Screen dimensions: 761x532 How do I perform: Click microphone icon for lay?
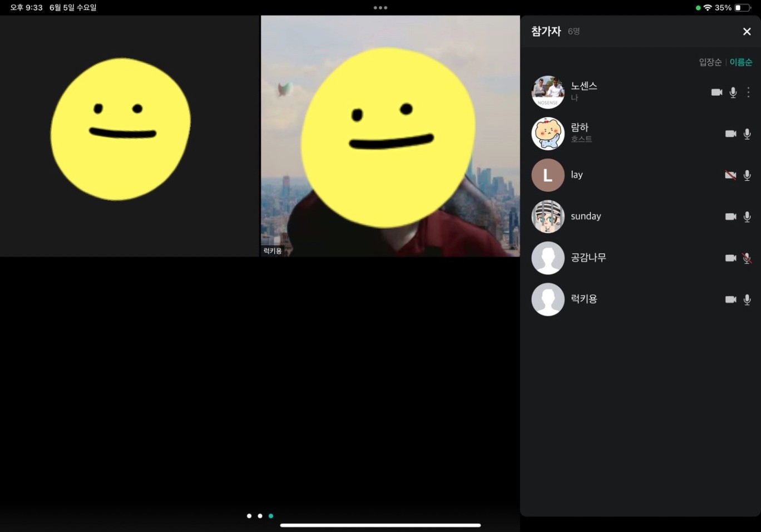[x=747, y=175]
